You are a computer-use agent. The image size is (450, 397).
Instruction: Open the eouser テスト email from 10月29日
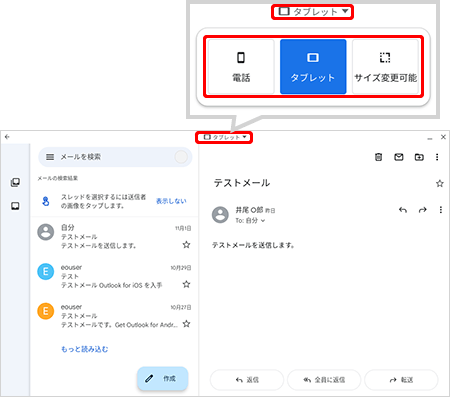coord(114,276)
